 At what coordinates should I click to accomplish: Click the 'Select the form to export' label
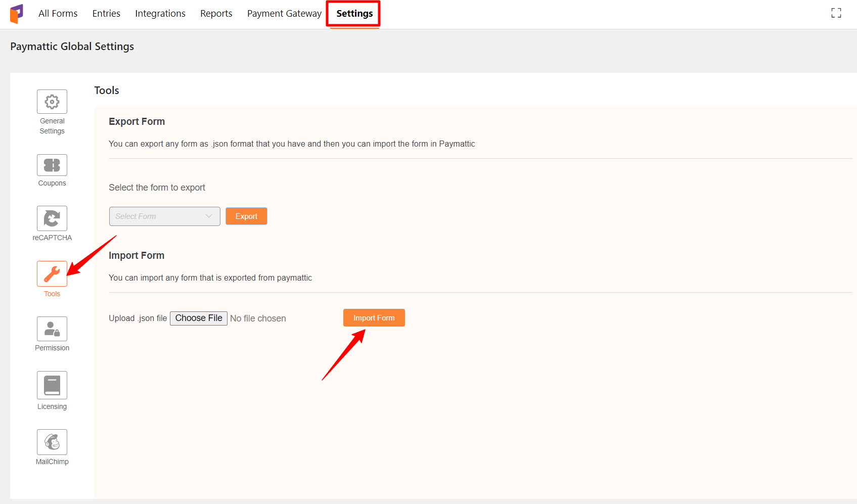pos(157,188)
